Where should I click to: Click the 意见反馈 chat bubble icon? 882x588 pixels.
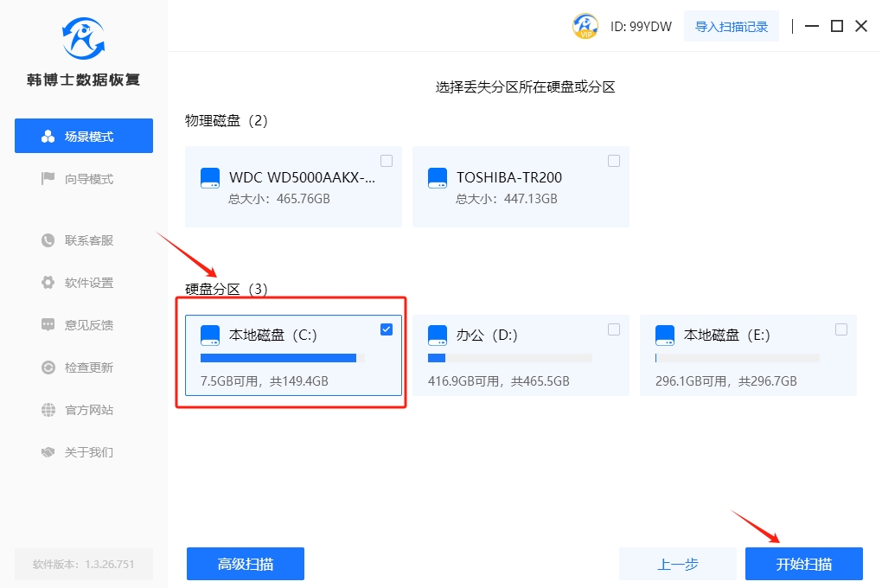[48, 325]
